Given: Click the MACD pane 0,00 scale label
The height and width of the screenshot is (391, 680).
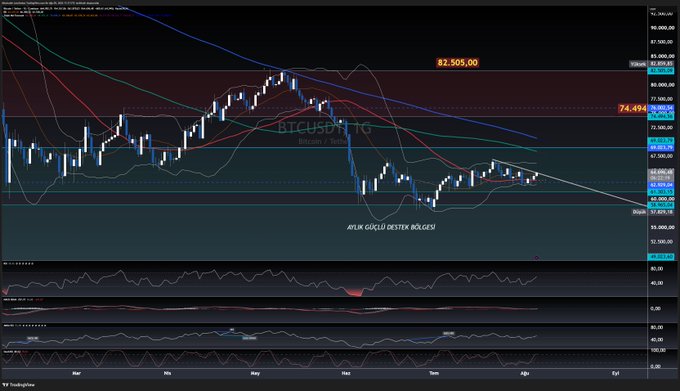Looking at the screenshot, I should [x=655, y=309].
